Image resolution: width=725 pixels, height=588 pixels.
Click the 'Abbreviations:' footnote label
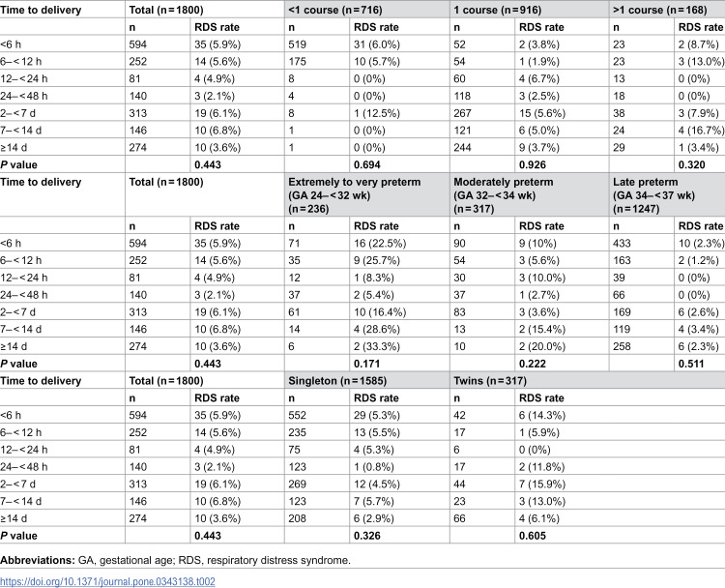coord(38,560)
